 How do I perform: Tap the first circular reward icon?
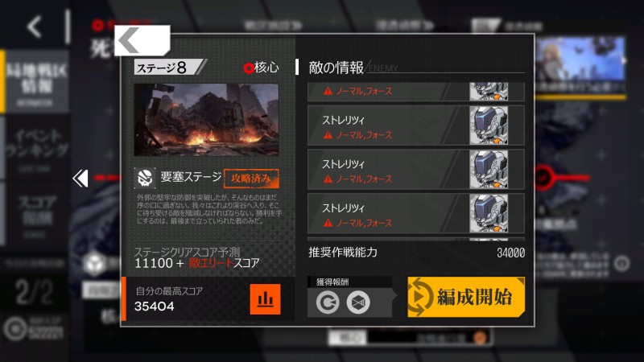coord(328,303)
